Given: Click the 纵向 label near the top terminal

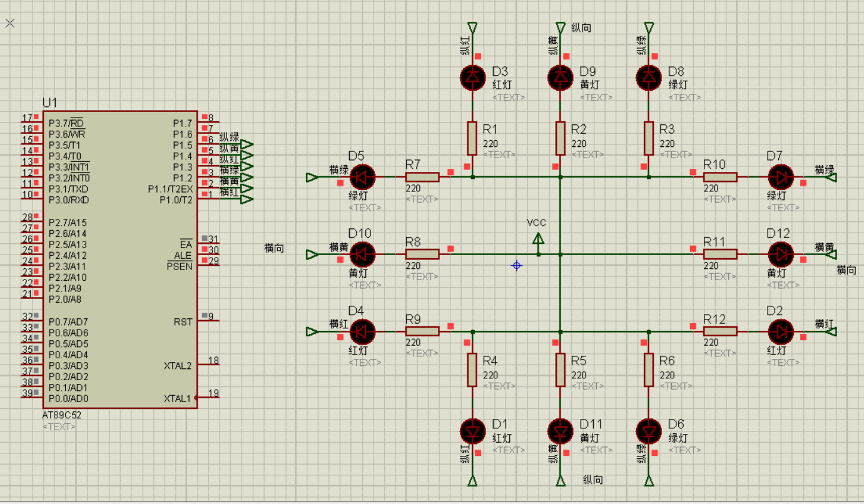Looking at the screenshot, I should click(581, 28).
